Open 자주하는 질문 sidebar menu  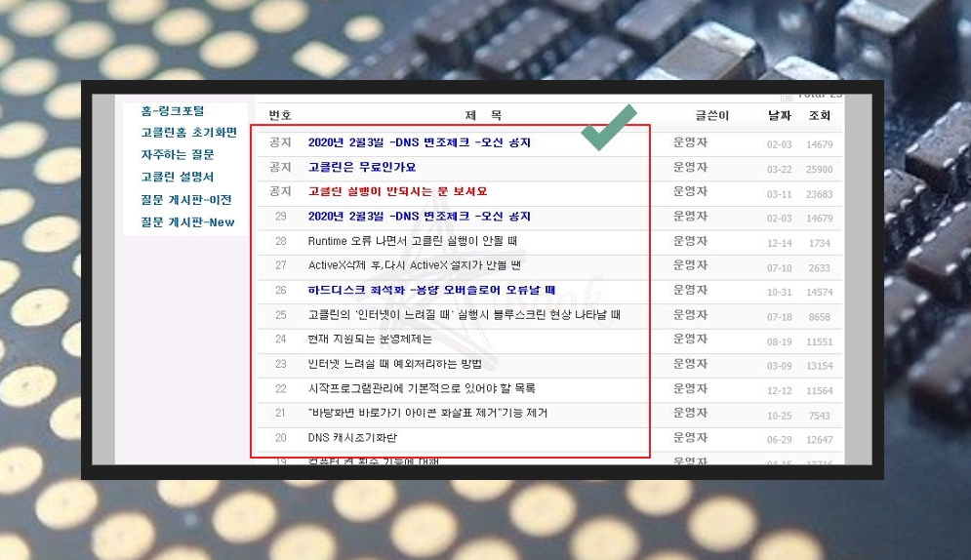[177, 155]
